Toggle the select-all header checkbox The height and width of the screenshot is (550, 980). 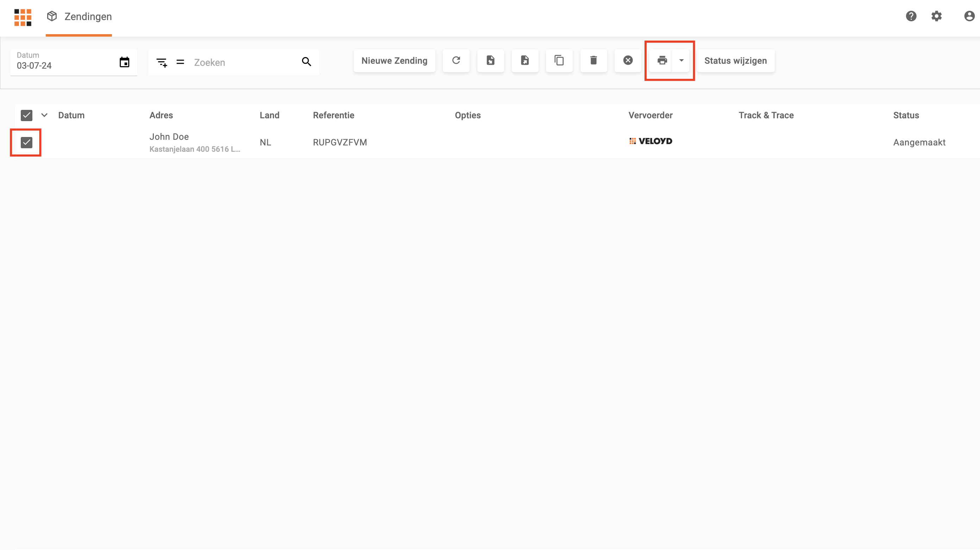pos(27,115)
